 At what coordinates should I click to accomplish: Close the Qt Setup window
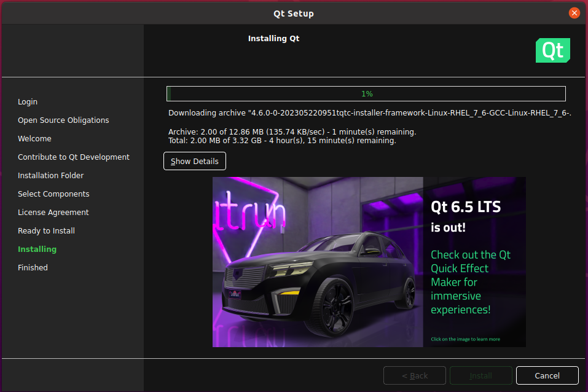[x=574, y=13]
